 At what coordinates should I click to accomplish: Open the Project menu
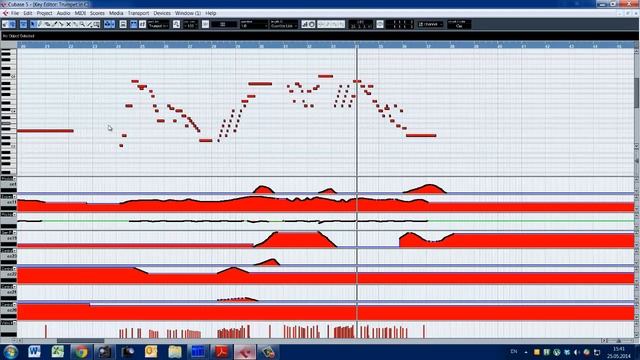44,13
